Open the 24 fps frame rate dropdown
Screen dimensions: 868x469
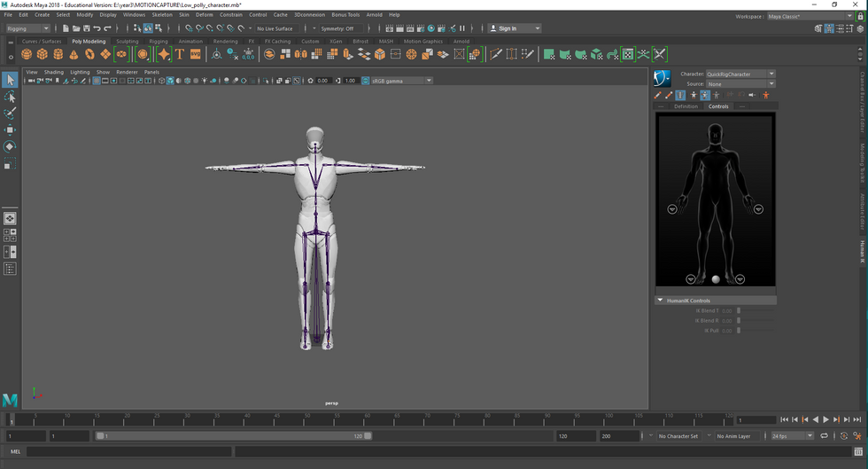[x=791, y=436]
